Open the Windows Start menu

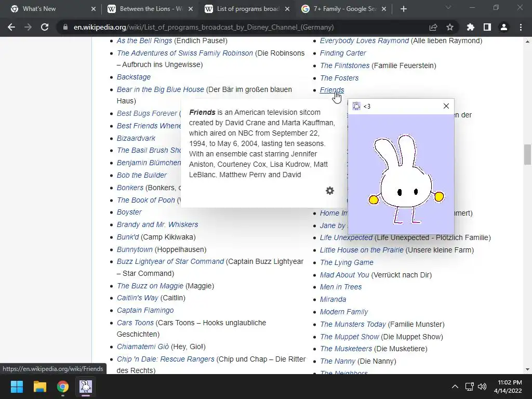click(17, 387)
